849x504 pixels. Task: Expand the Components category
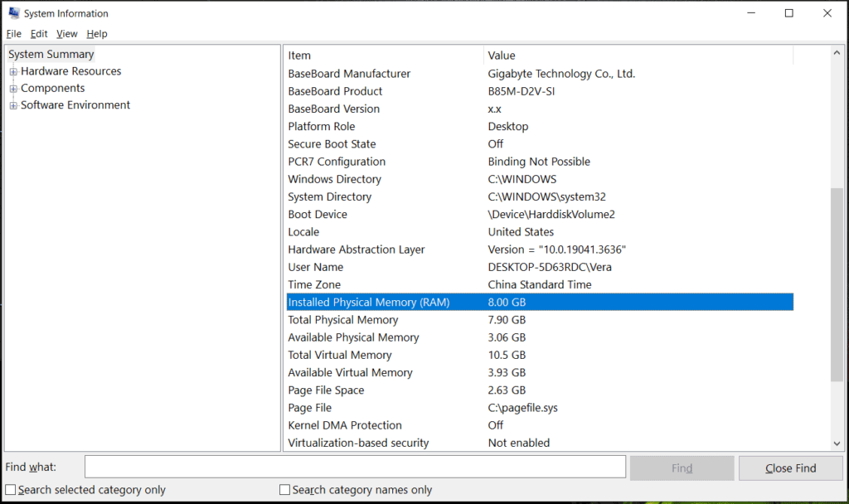pos(12,88)
